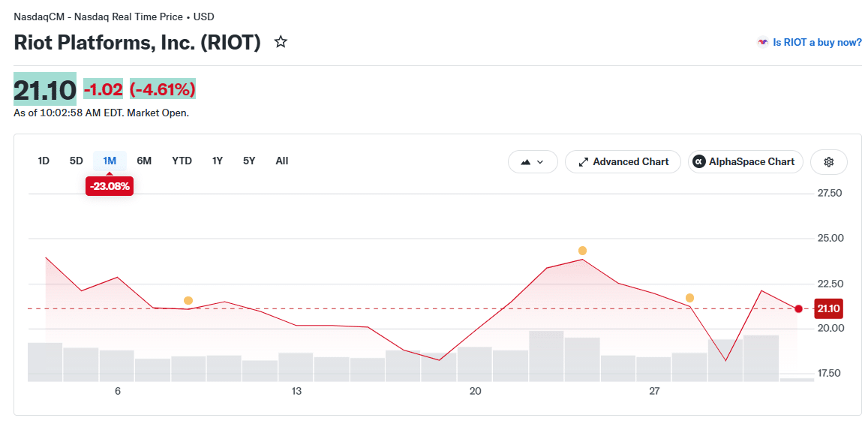Viewport: 868px width, 421px height.
Task: Click the -23.08% change badge
Action: (x=110, y=186)
